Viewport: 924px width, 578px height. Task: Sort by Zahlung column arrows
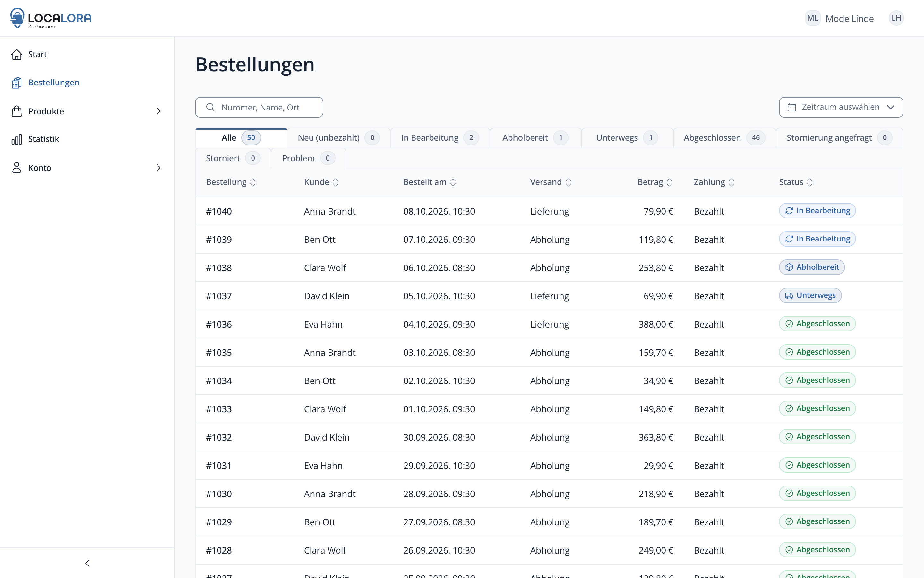731,182
